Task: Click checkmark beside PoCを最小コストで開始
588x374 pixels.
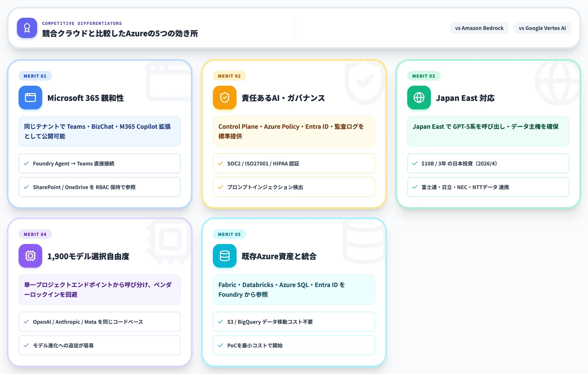Action: [x=220, y=346]
